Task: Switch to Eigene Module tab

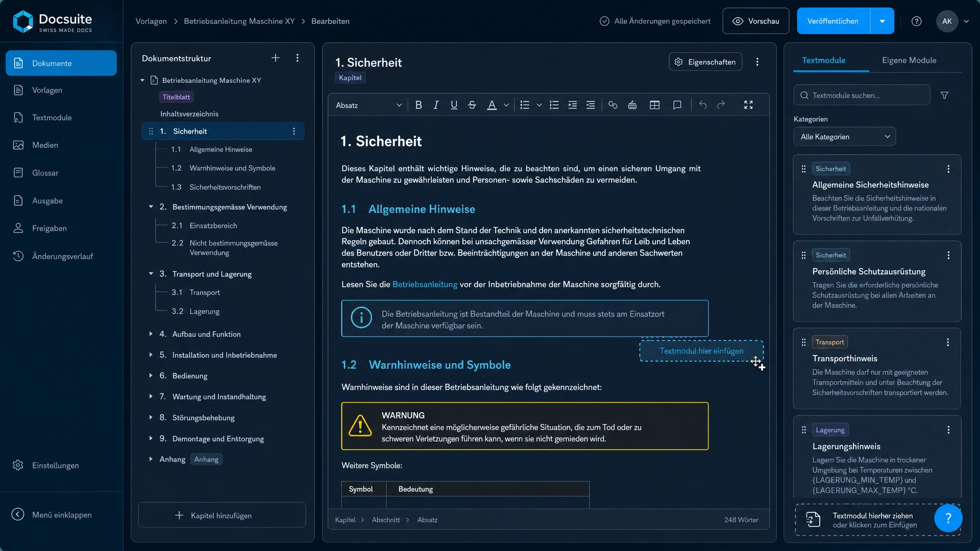Action: click(x=909, y=60)
